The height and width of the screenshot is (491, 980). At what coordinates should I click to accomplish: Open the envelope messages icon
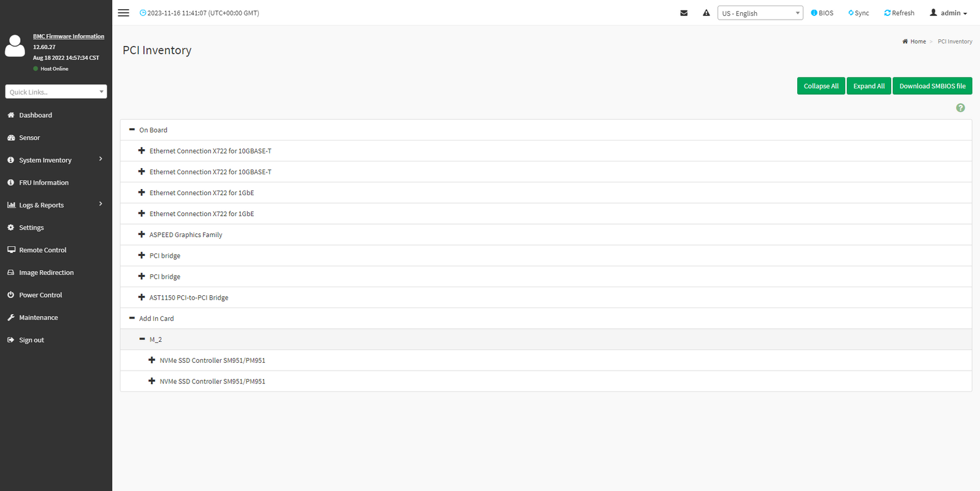pyautogui.click(x=684, y=13)
